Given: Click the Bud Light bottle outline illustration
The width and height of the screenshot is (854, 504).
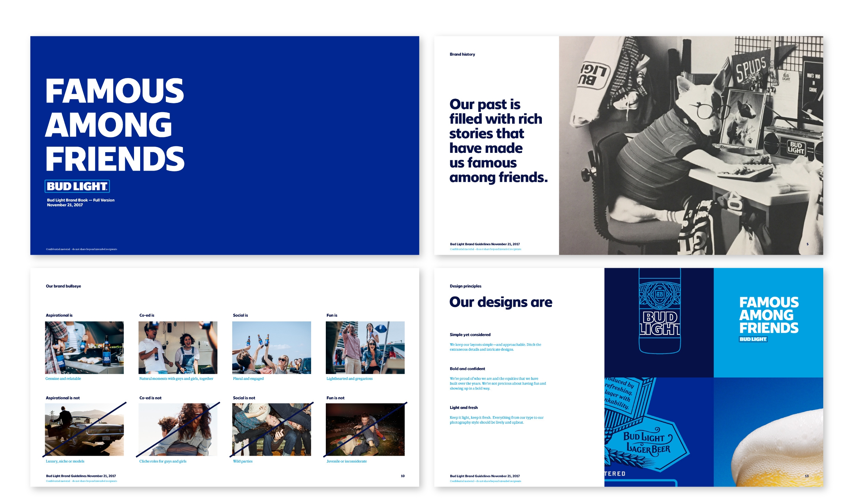Looking at the screenshot, I should click(x=659, y=310).
